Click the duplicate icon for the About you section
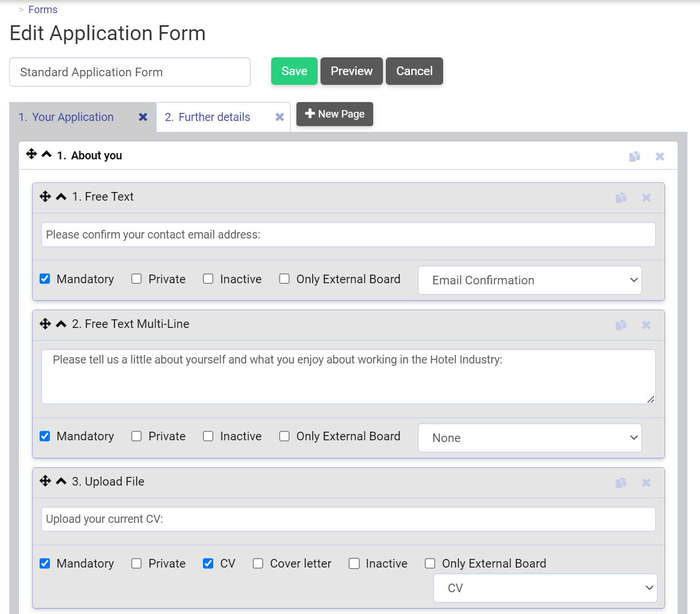Image resolution: width=700 pixels, height=614 pixels. pyautogui.click(x=635, y=155)
